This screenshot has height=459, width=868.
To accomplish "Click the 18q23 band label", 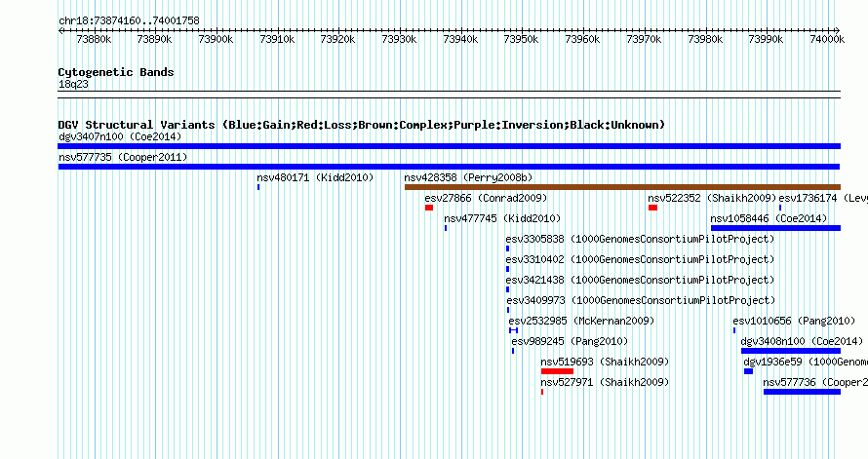I will (x=73, y=84).
